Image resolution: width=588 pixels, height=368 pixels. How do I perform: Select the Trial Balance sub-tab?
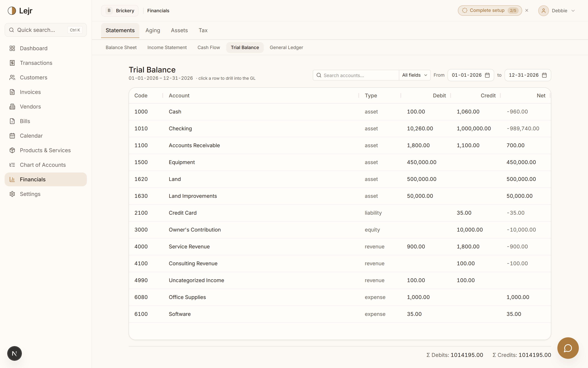click(x=245, y=48)
